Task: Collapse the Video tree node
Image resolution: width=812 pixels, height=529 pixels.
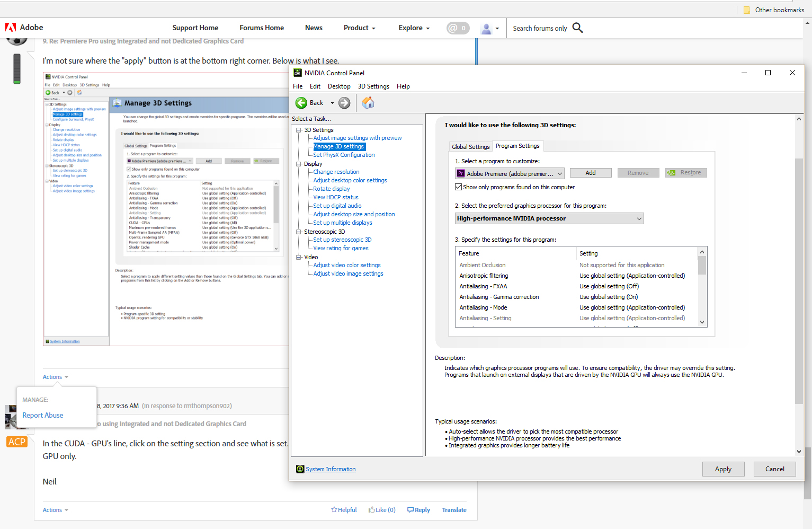Action: point(299,257)
